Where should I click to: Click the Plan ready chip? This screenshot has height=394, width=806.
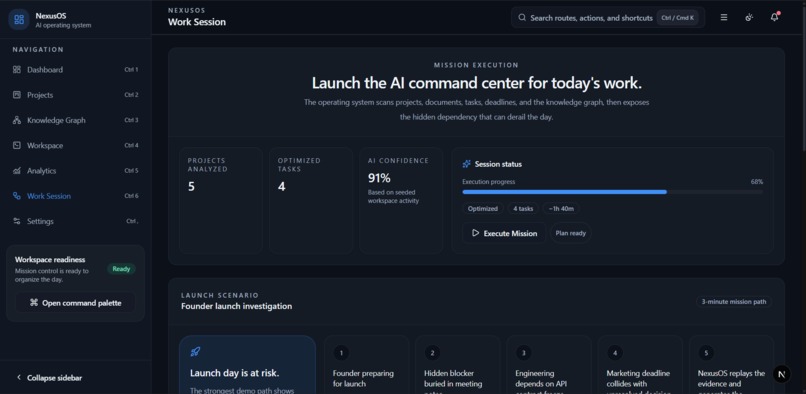pyautogui.click(x=571, y=233)
